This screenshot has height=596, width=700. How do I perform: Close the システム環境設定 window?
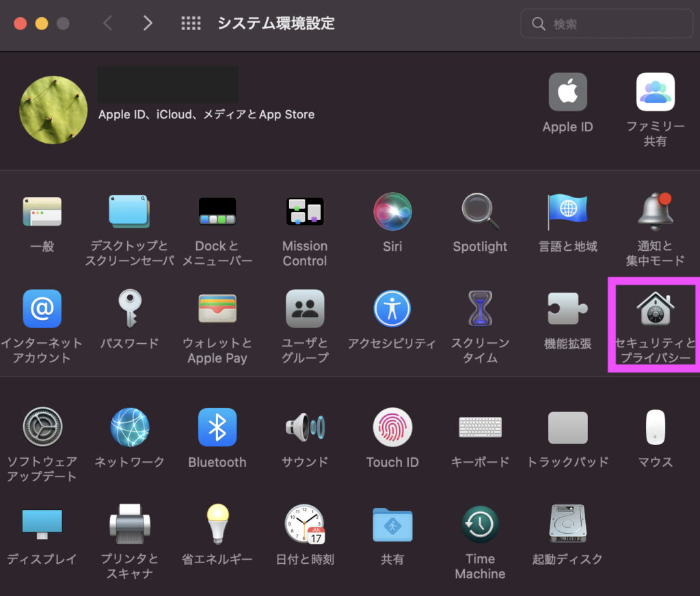click(x=20, y=23)
